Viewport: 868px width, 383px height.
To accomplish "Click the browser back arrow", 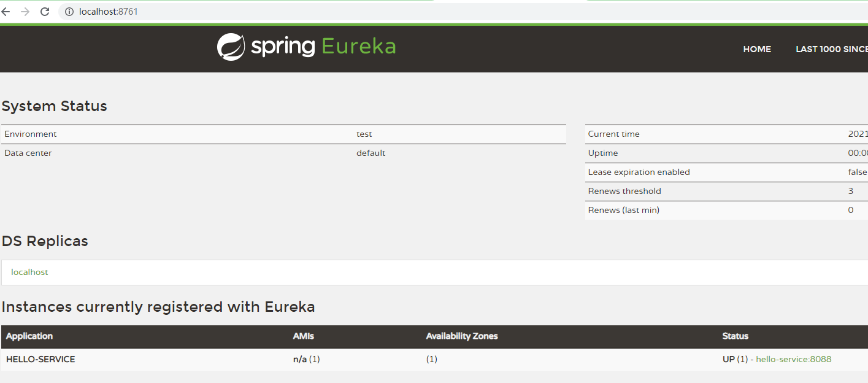I will click(x=6, y=12).
